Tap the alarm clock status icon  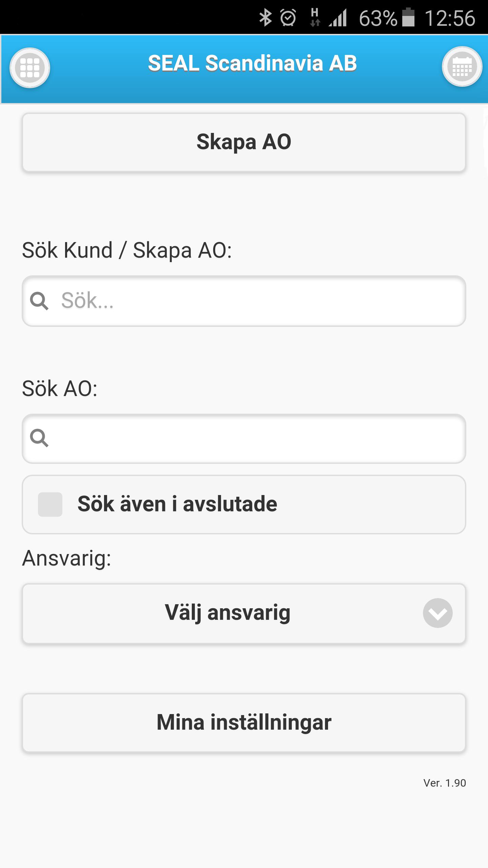pos(288,18)
